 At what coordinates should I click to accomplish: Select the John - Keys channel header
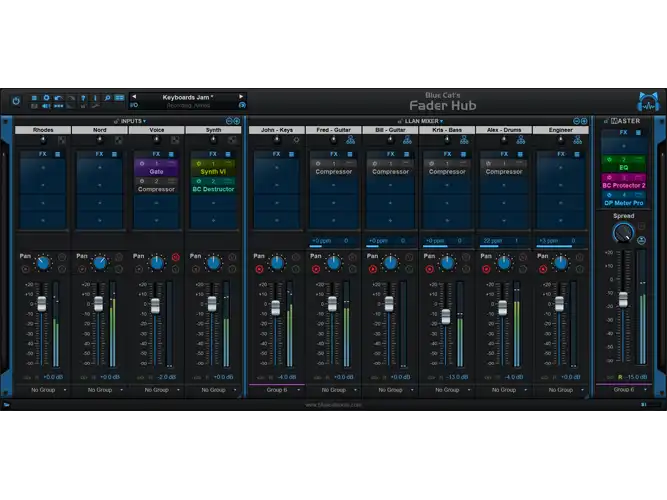pyautogui.click(x=276, y=130)
